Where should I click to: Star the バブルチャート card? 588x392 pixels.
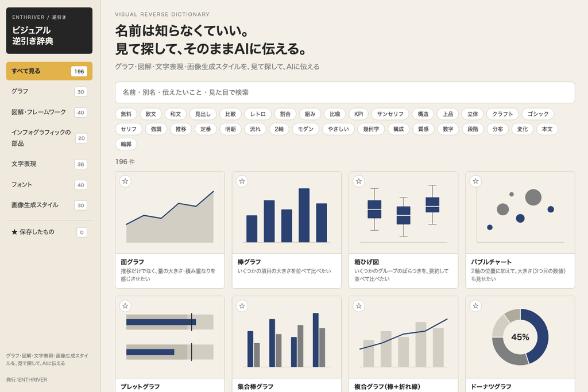coord(475,181)
